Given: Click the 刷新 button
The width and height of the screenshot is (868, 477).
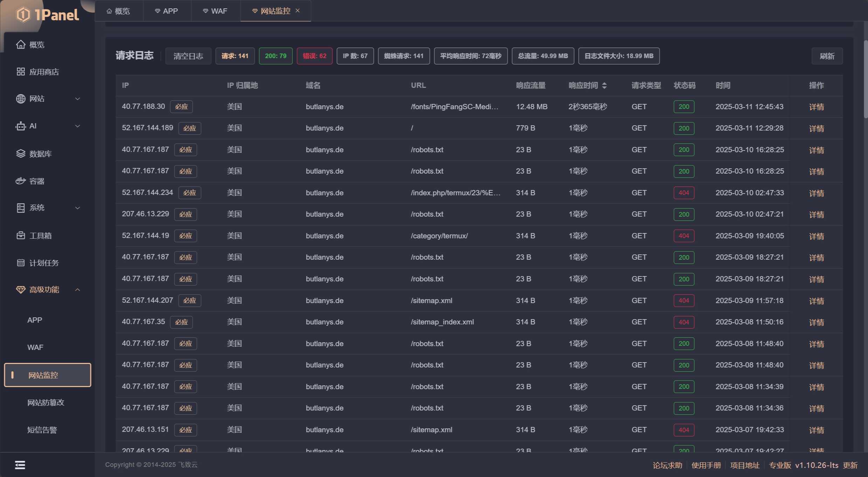Looking at the screenshot, I should click(x=827, y=56).
